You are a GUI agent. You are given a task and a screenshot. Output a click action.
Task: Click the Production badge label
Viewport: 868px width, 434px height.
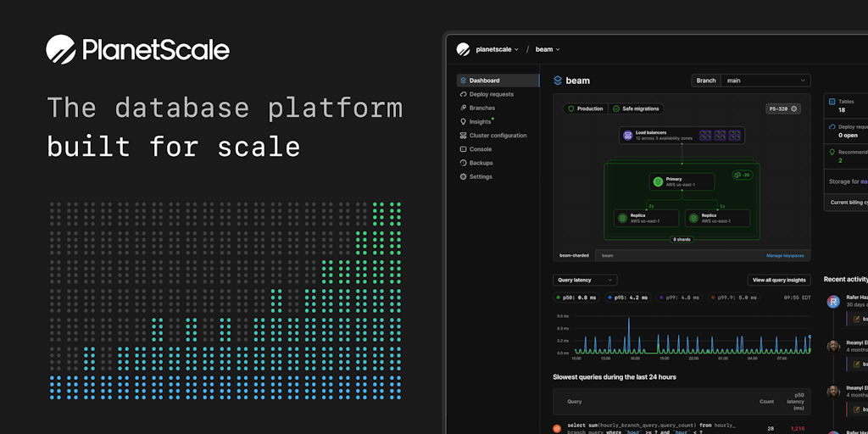(590, 109)
